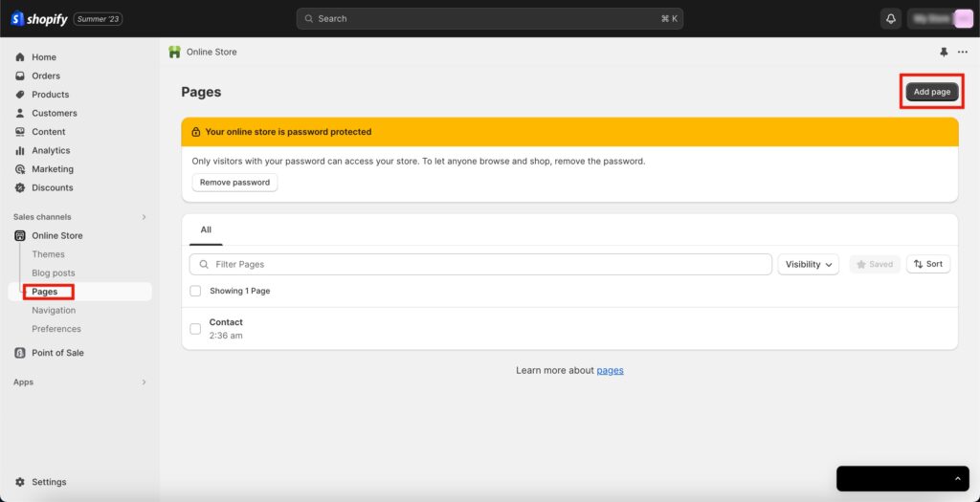The width and height of the screenshot is (980, 502).
Task: Click the Marketing target icon
Action: (x=20, y=169)
